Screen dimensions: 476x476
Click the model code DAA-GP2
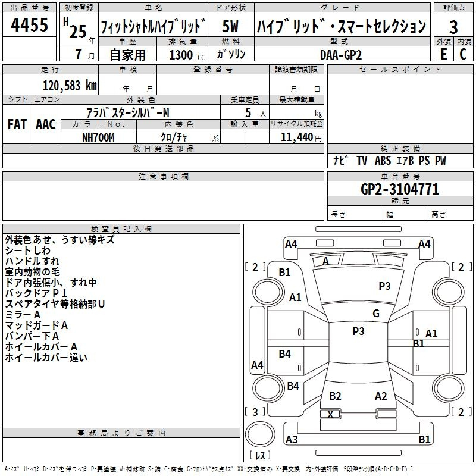(341, 55)
